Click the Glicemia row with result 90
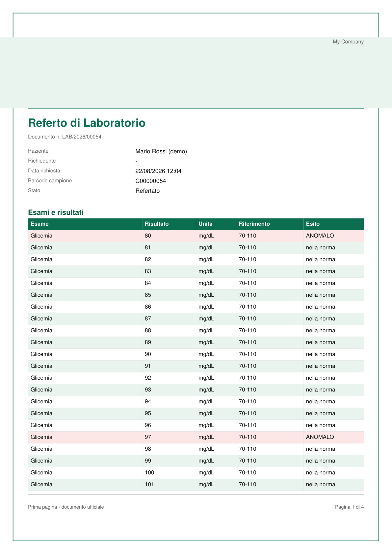The image size is (392, 554). click(196, 354)
